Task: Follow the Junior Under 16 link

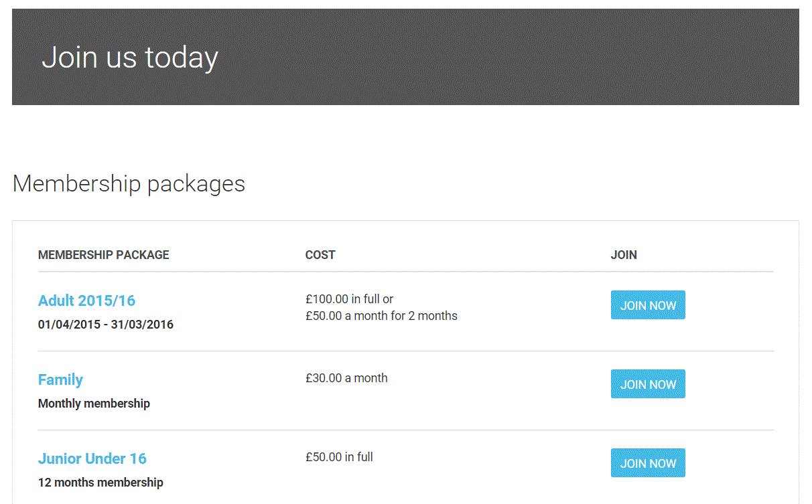Action: click(92, 458)
